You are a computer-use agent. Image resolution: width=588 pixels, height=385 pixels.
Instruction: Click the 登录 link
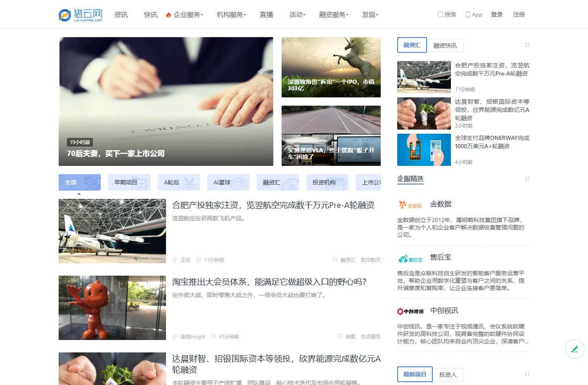[x=497, y=14]
